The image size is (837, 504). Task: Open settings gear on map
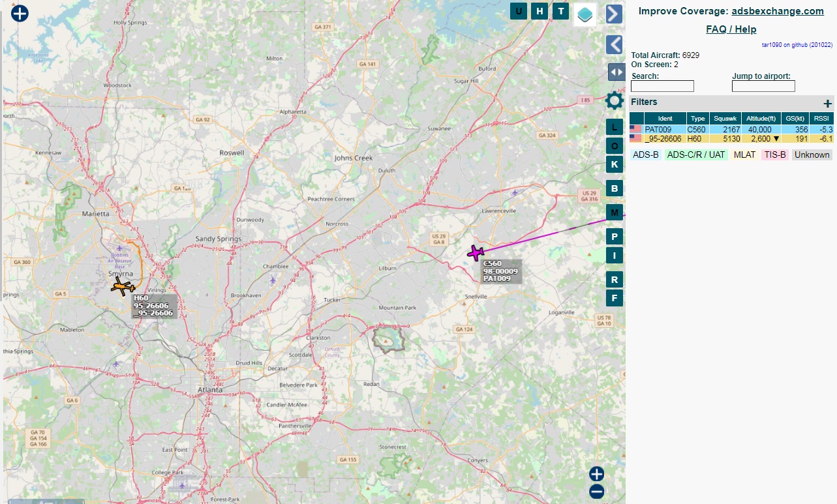(615, 100)
